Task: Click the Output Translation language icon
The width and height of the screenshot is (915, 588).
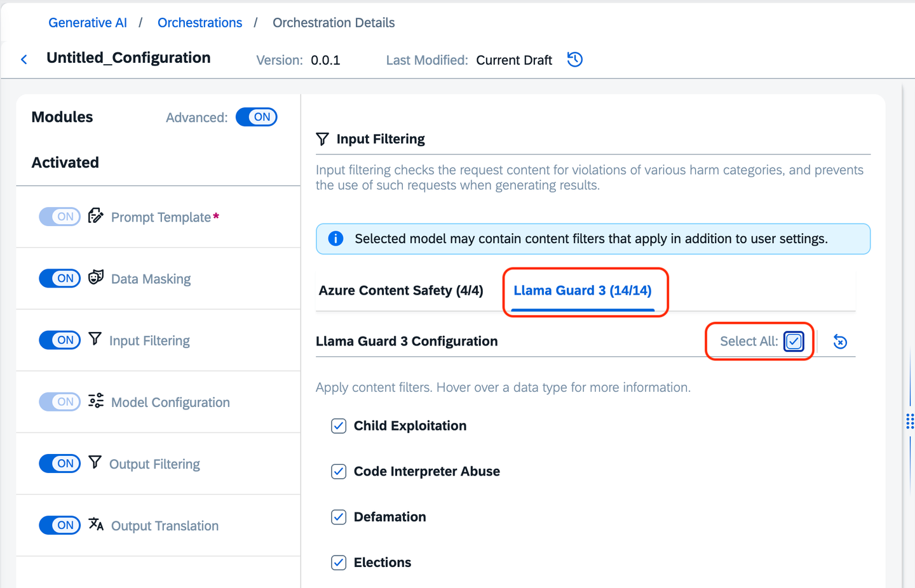Action: tap(96, 525)
